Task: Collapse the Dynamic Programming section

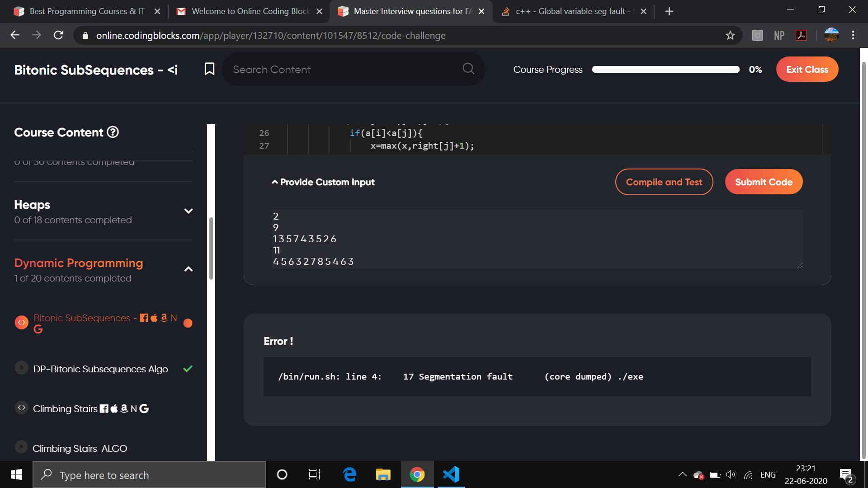Action: 189,269
